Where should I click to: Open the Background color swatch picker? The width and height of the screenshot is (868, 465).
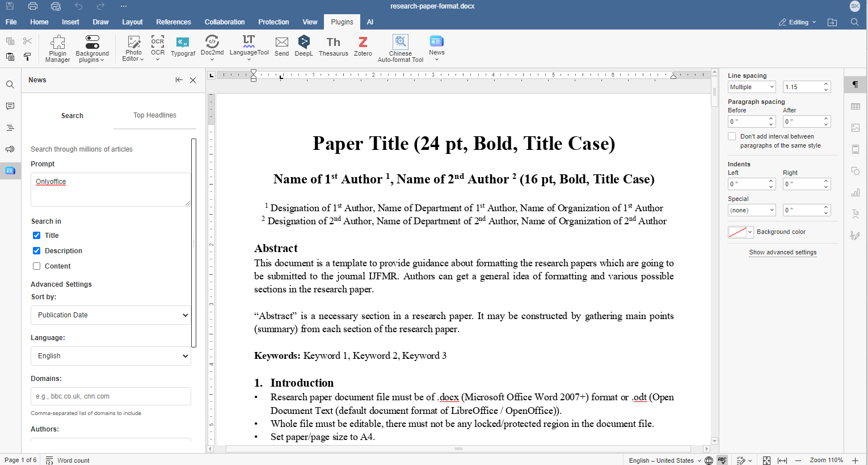click(740, 232)
